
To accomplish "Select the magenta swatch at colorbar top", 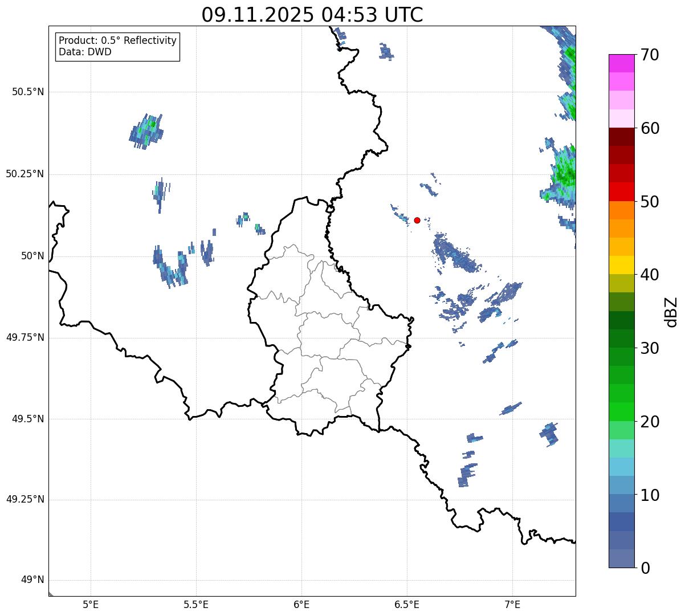I will click(621, 63).
